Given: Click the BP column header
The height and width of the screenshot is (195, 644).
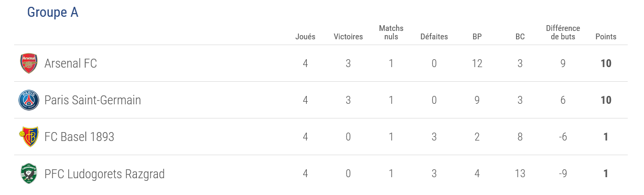Looking at the screenshot, I should tap(477, 37).
